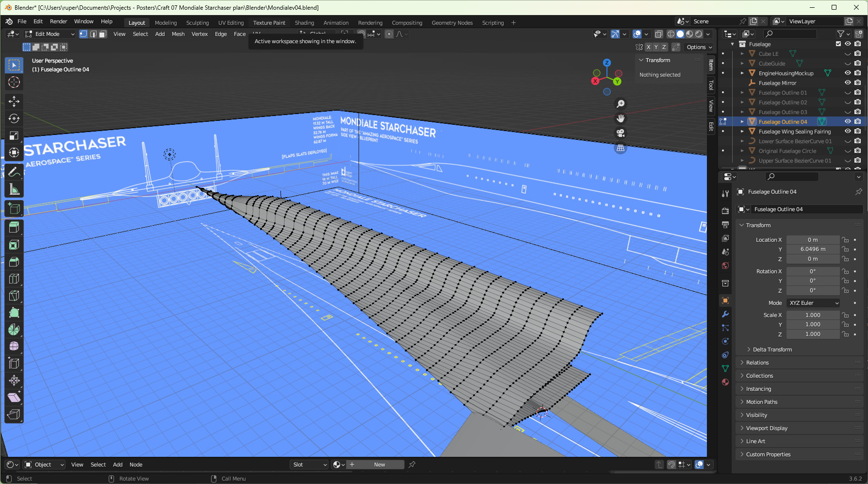This screenshot has width=868, height=484.
Task: Select the Move tool
Action: 14,101
